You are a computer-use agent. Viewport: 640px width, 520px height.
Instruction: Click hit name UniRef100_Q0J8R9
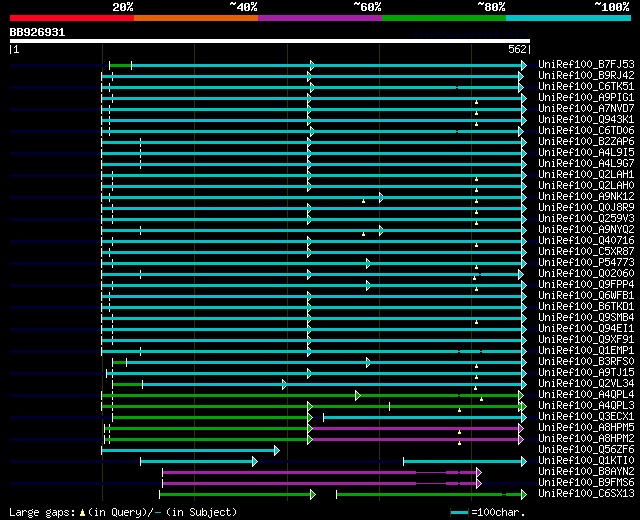click(586, 208)
